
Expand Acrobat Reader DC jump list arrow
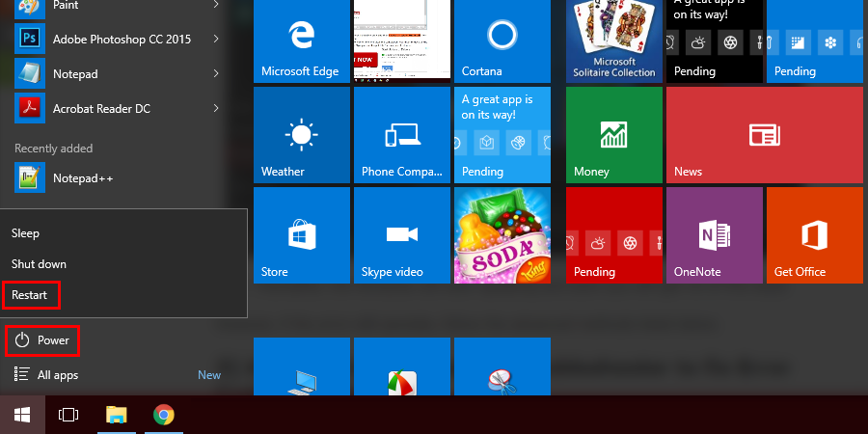tap(216, 108)
